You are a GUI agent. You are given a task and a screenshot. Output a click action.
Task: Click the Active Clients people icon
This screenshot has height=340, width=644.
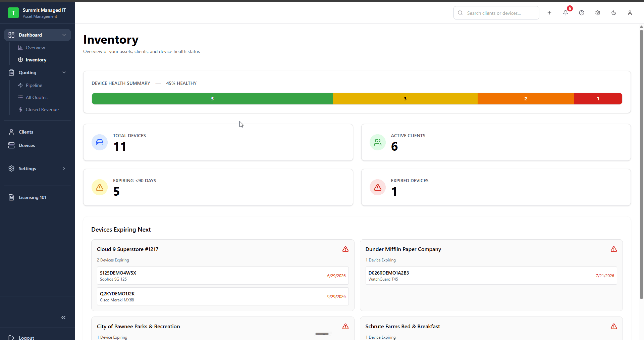378,142
